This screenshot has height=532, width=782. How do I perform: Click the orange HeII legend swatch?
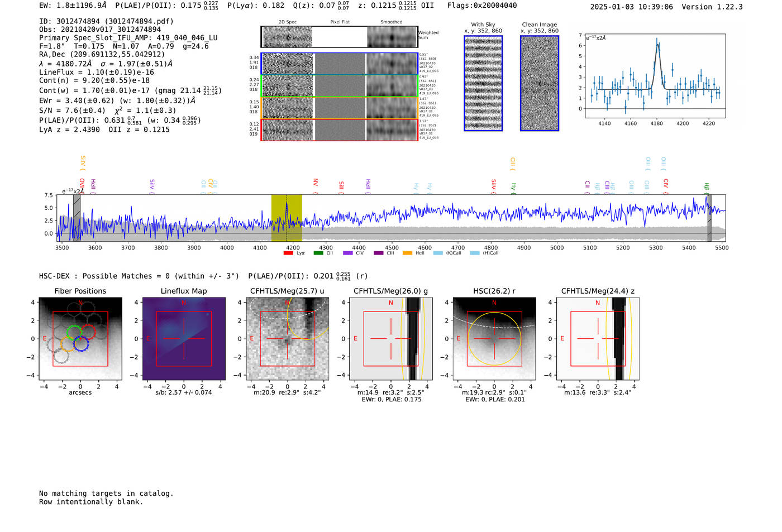tap(407, 253)
